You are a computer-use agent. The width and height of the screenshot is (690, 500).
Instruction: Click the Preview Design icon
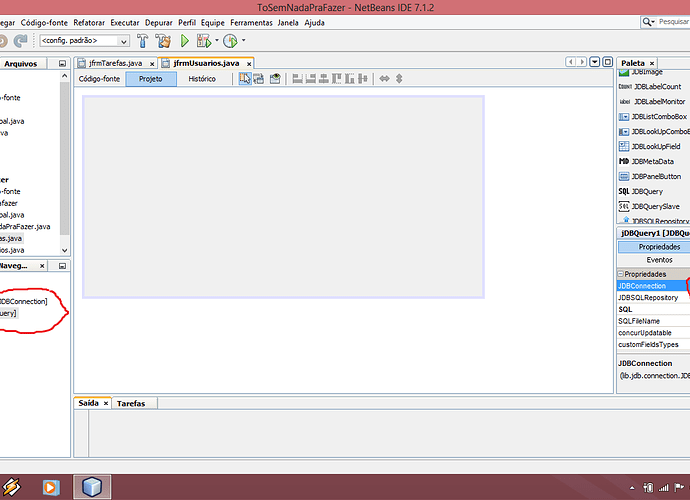(x=275, y=79)
